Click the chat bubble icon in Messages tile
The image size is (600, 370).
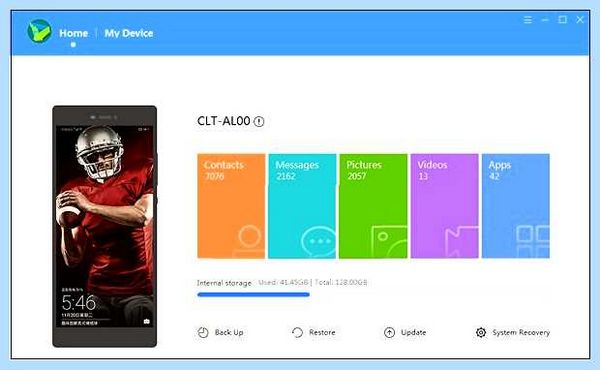[318, 241]
